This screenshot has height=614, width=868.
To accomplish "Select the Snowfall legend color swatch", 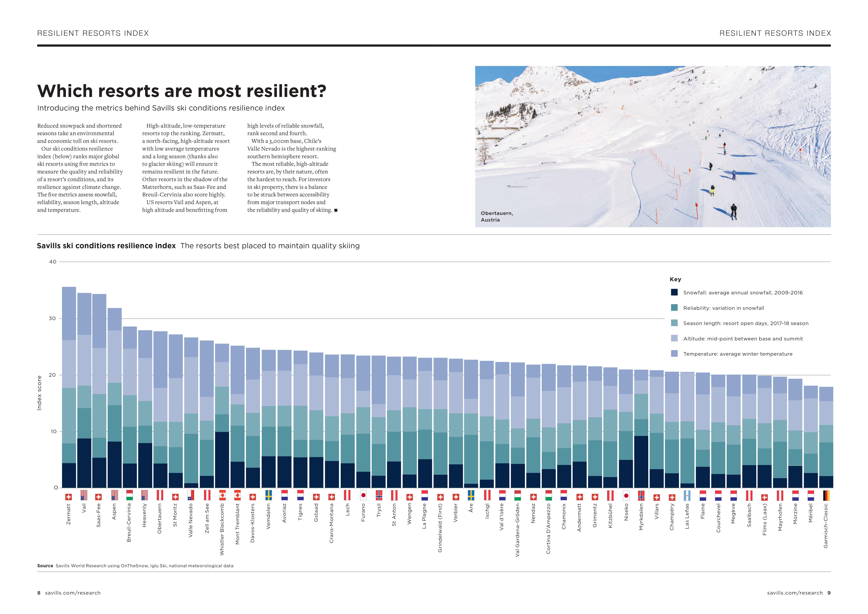I will tap(674, 292).
